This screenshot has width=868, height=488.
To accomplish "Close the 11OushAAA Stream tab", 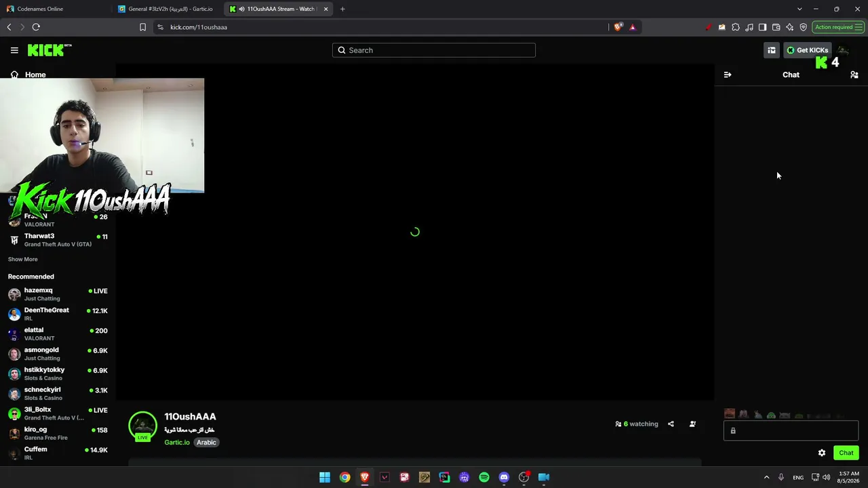I will click(x=326, y=9).
